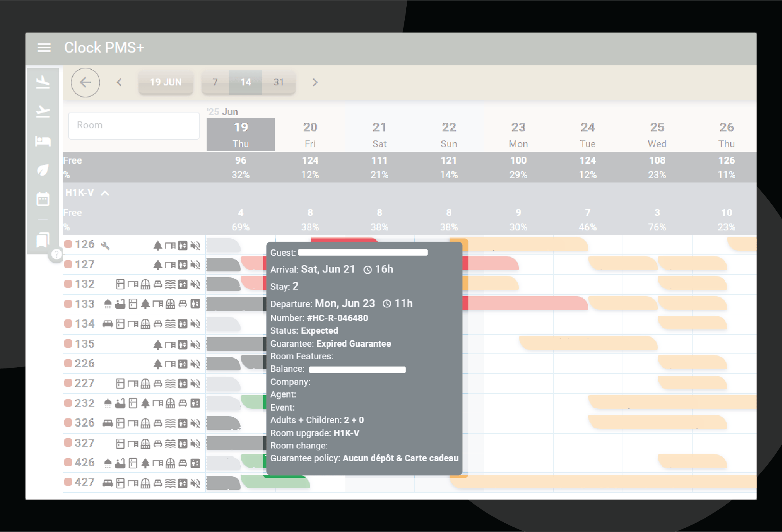Click room 126 maintenance wrench icon
Screen dimensions: 782x532
[105, 246]
